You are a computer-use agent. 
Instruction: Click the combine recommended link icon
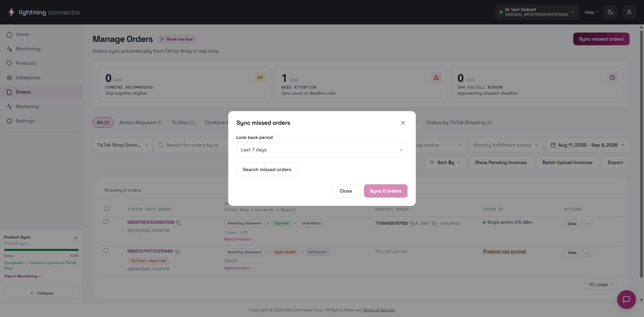pos(260,77)
